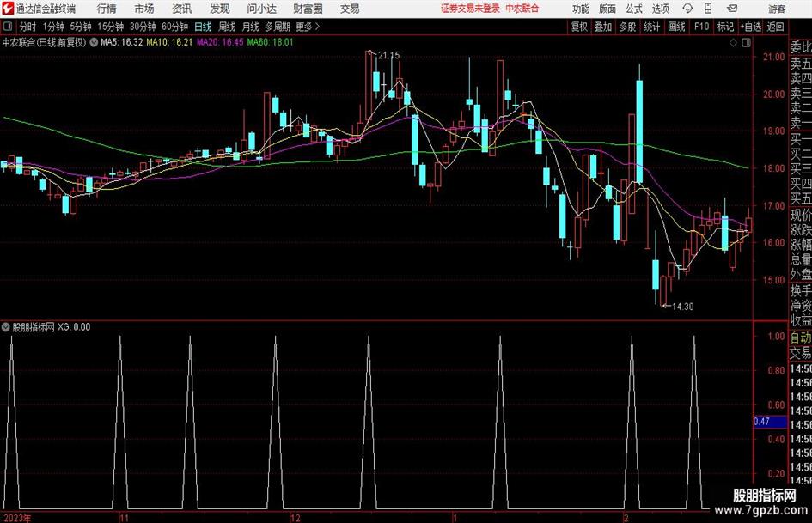
Task: Open the customer service headset icon
Action: 687,9
